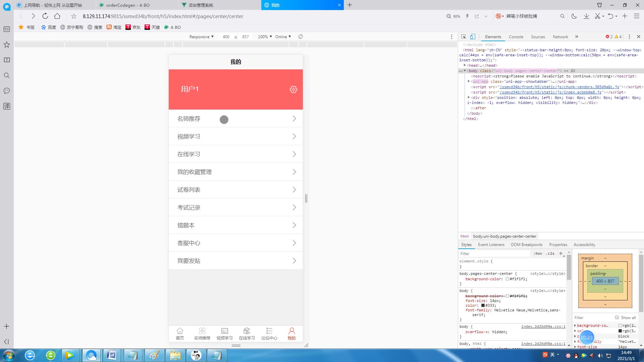This screenshot has width=644, height=362.
Task: Click the browser forward arrow
Action: tap(33, 16)
